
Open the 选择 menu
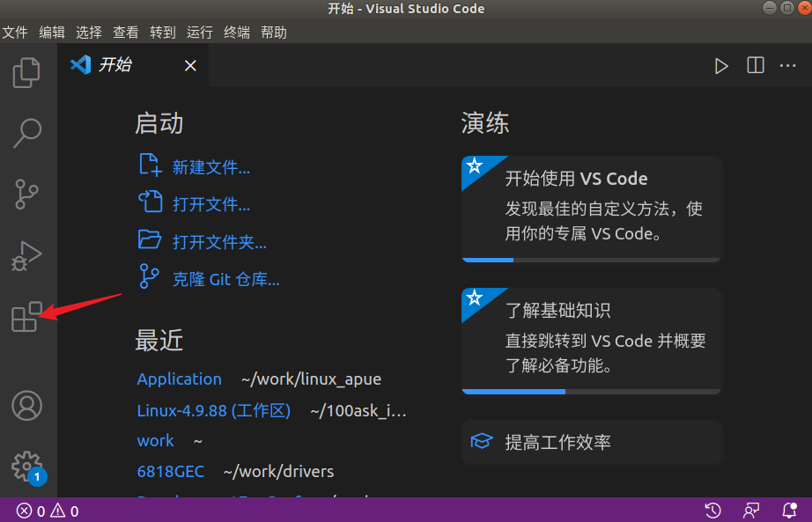(x=89, y=33)
